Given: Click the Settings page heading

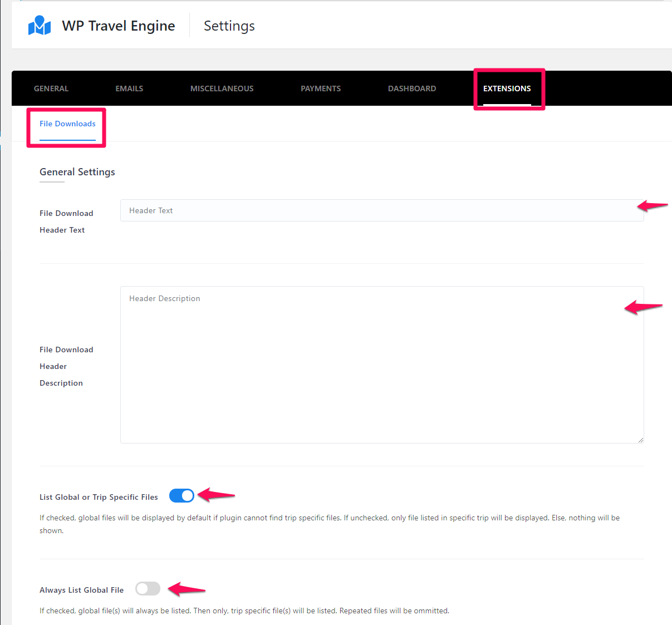Looking at the screenshot, I should [229, 26].
